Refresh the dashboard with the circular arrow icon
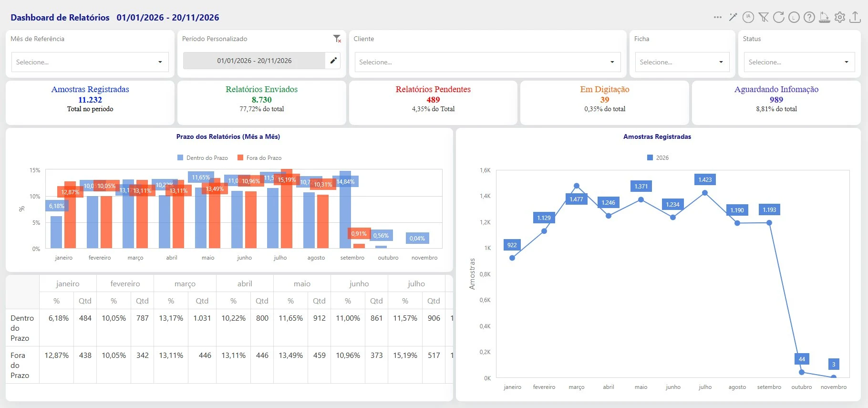The height and width of the screenshot is (408, 868). point(779,17)
